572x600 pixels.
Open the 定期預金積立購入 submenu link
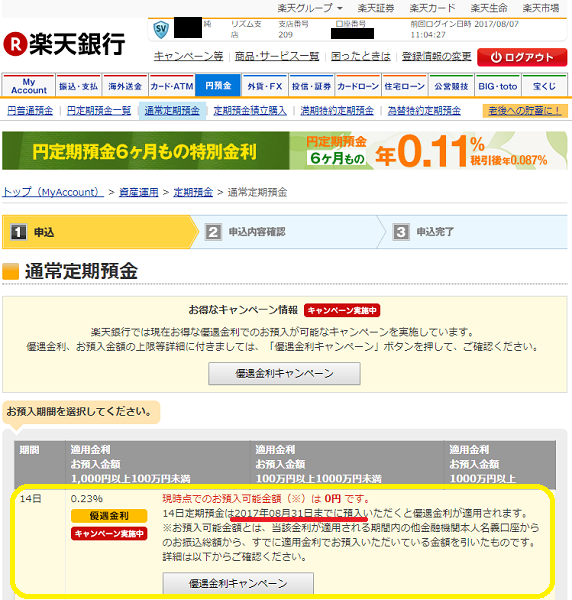tap(250, 111)
